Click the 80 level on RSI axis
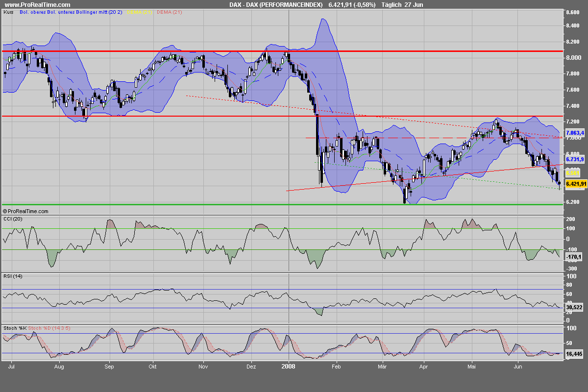This screenshot has width=588, height=392. click(569, 285)
